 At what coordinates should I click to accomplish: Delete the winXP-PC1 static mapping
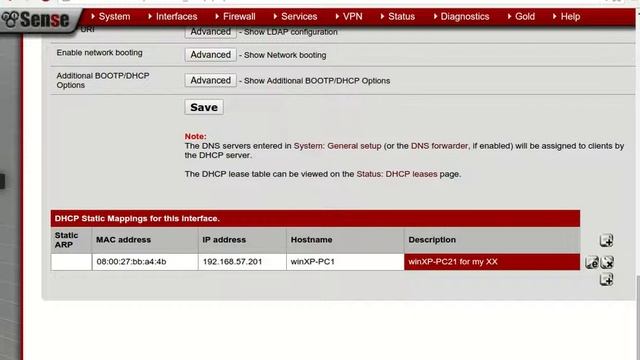[x=607, y=262]
